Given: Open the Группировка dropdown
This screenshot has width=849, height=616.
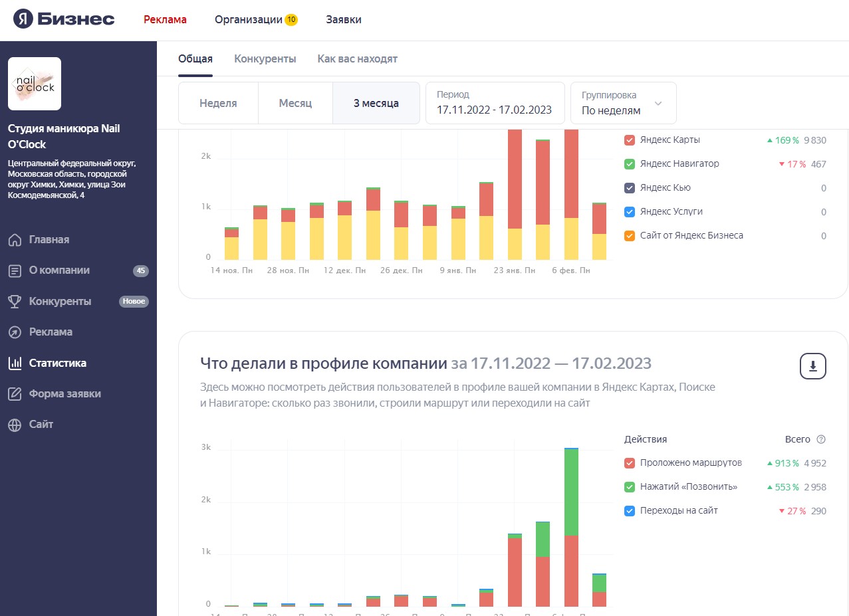Looking at the screenshot, I should pyautogui.click(x=623, y=103).
